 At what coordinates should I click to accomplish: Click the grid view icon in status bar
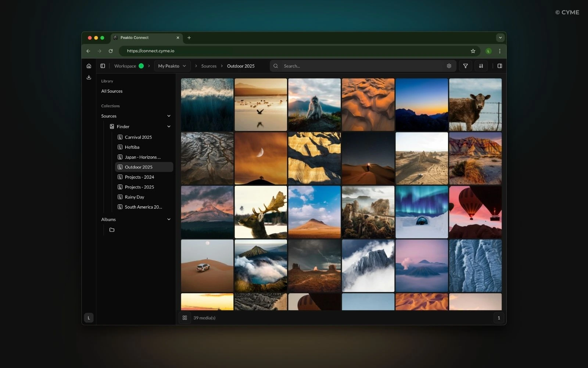(185, 318)
